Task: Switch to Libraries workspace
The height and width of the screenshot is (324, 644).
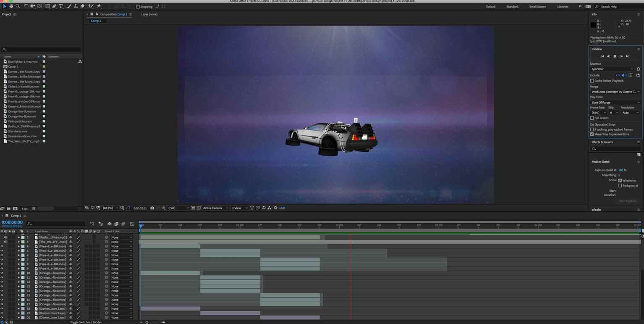Action: (563, 7)
